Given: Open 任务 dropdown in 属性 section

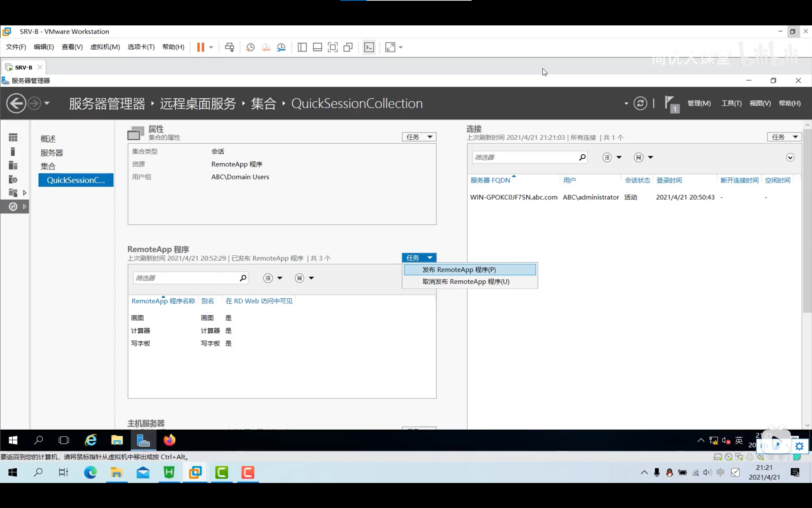Looking at the screenshot, I should (419, 137).
